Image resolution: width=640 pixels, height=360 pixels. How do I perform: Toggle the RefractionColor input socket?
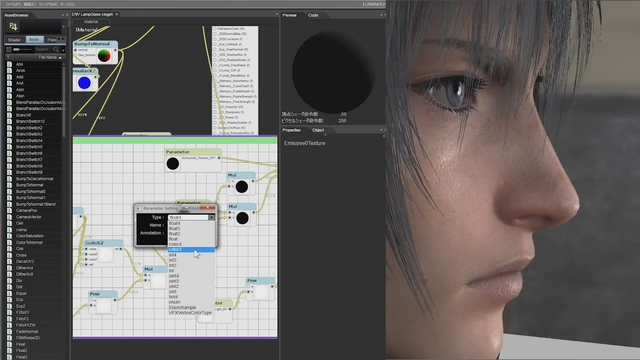[x=215, y=29]
